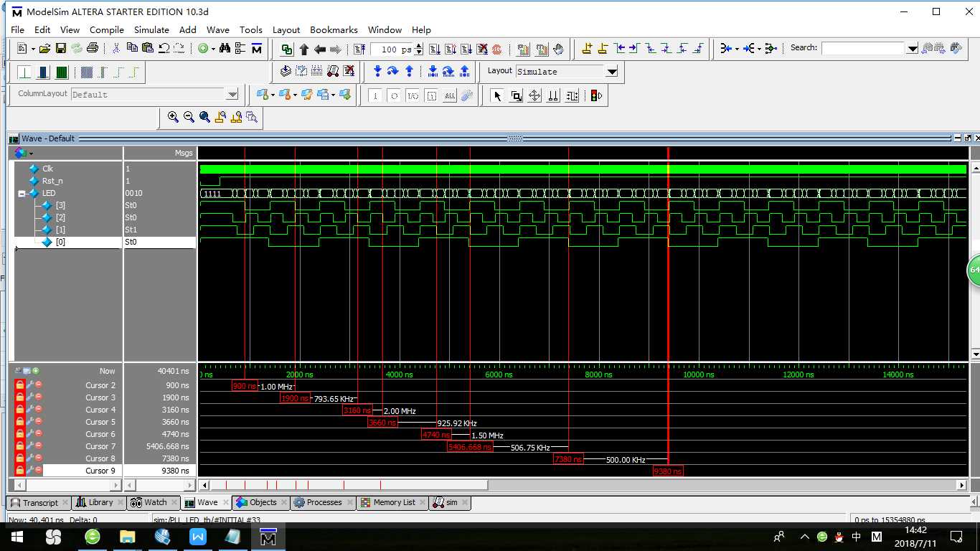Viewport: 980px width, 551px height.
Task: Click the Step Into blue arrow icon
Action: click(377, 71)
